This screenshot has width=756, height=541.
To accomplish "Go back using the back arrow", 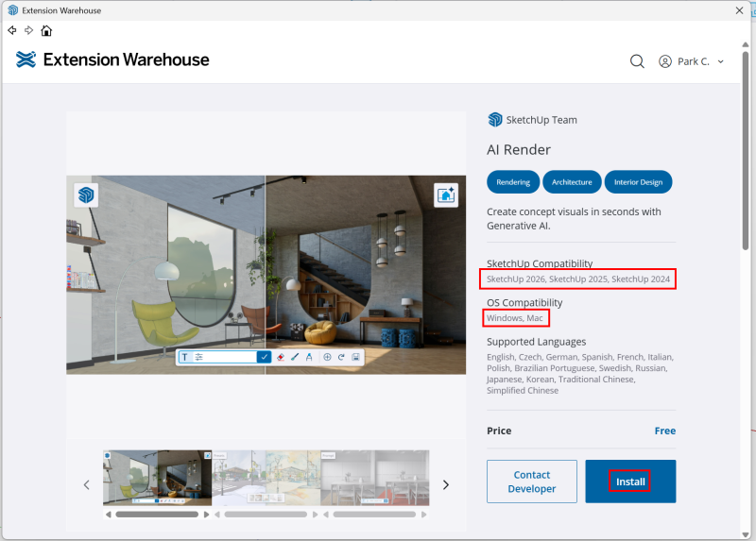I will (x=12, y=30).
